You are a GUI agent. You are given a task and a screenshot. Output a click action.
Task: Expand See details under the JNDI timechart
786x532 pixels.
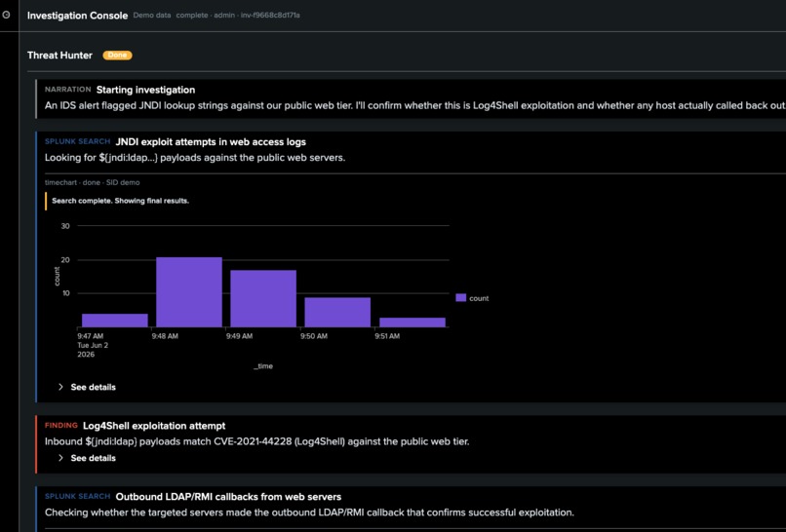pos(87,387)
